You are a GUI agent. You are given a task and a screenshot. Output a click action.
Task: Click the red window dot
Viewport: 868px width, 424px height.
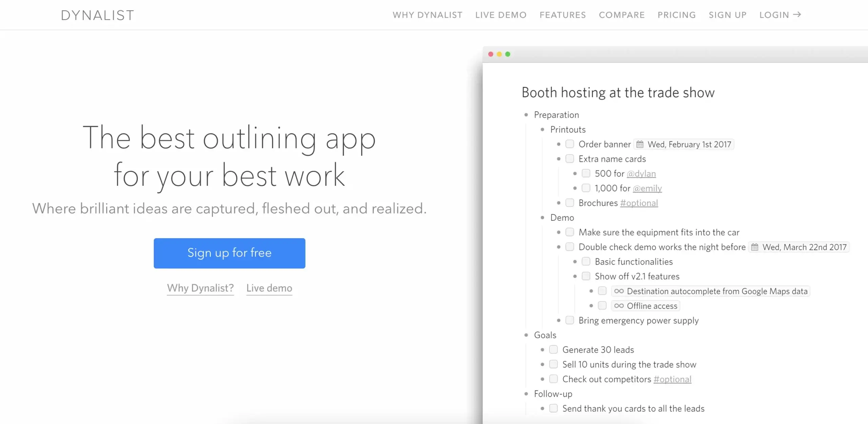pyautogui.click(x=491, y=54)
